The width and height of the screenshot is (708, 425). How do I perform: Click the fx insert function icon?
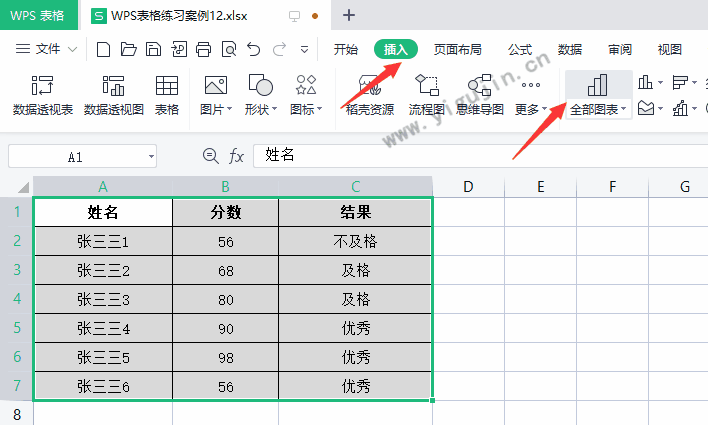236,156
